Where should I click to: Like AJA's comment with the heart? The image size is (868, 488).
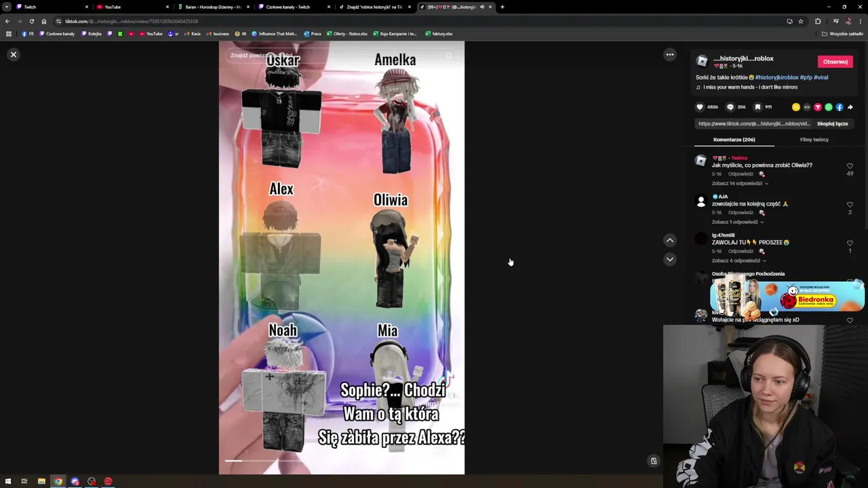tap(850, 205)
